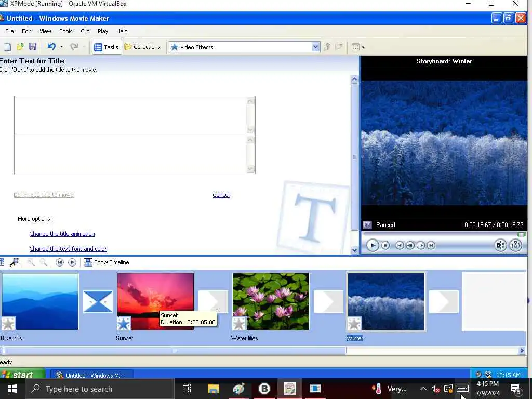Screen dimensions: 532x399
Task: Open the Edit menu
Action: click(x=26, y=31)
